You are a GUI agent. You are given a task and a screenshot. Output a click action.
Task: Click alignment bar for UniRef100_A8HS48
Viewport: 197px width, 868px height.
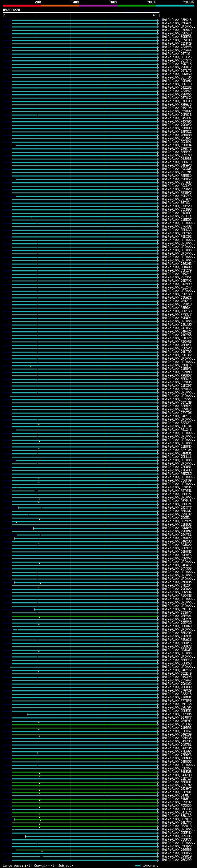[x=85, y=20]
